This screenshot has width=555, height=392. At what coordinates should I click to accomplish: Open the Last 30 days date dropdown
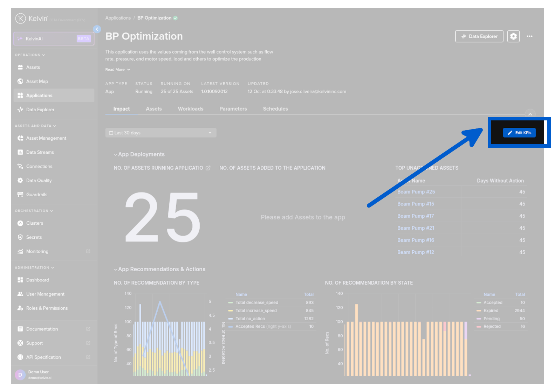point(160,133)
